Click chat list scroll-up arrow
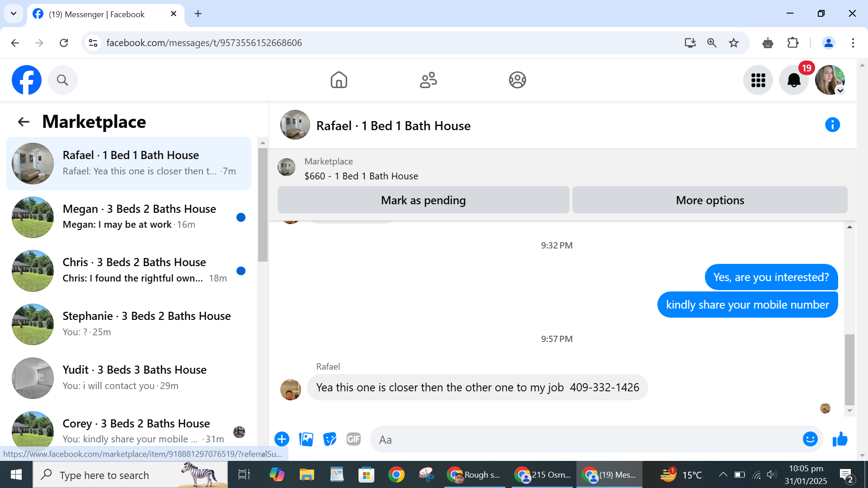This screenshot has height=488, width=868. (x=263, y=143)
